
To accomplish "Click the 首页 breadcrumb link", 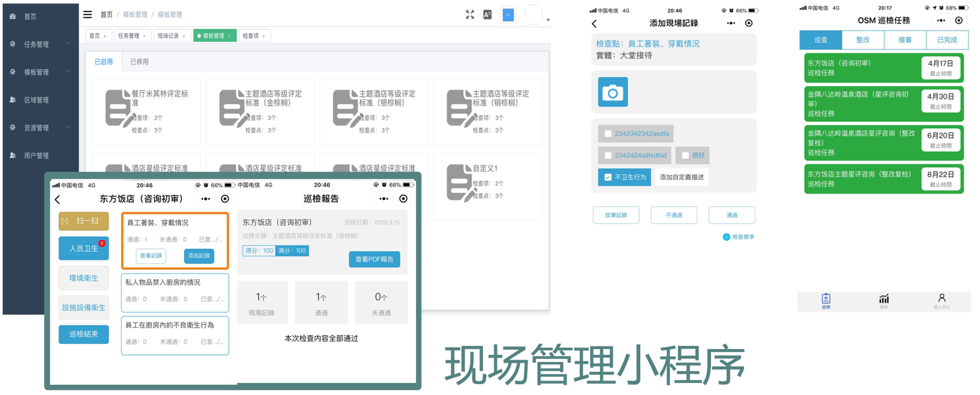I will pos(107,14).
